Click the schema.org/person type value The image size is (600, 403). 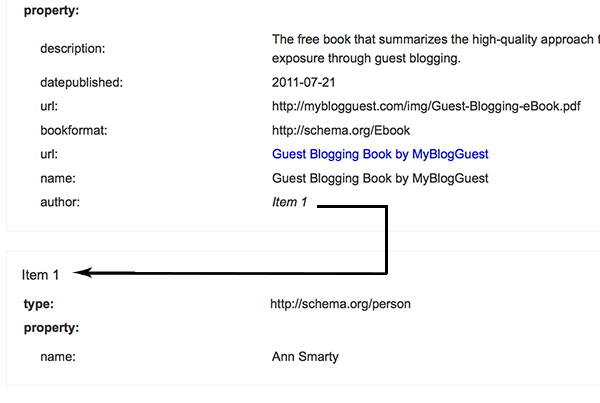[x=340, y=304]
